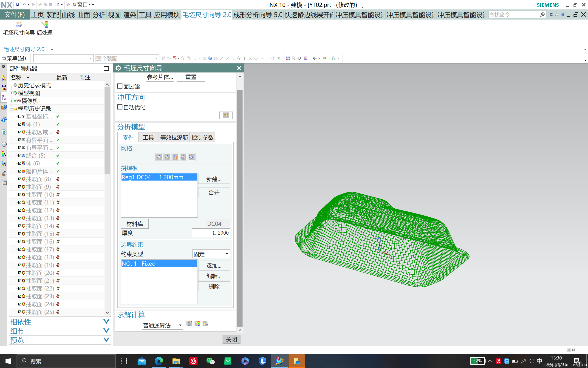Screen dimensions: 588x368
Task: Toggle checkbox of 抽取面 (20) feature
Action: [x=20, y=273]
